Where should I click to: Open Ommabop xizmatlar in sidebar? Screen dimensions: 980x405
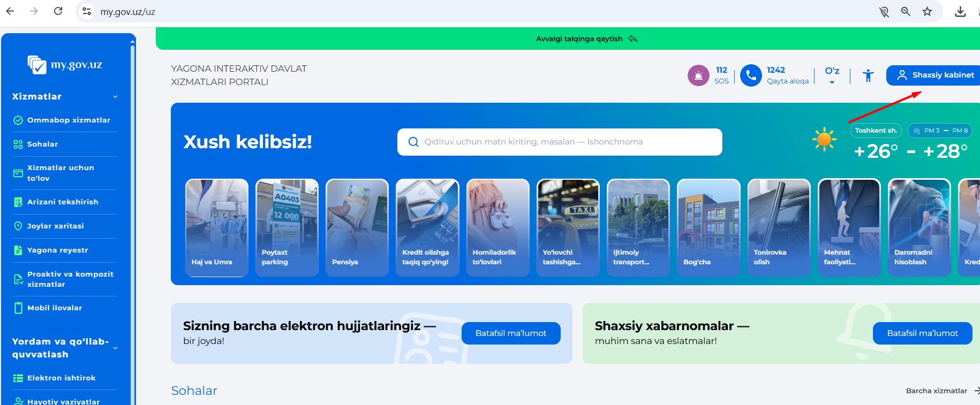tap(69, 120)
